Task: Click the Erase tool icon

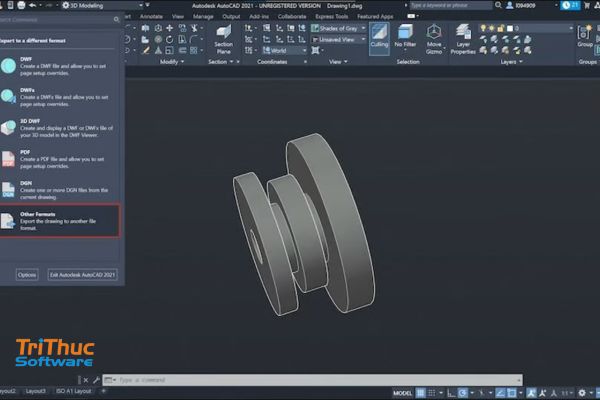Action: 145,51
